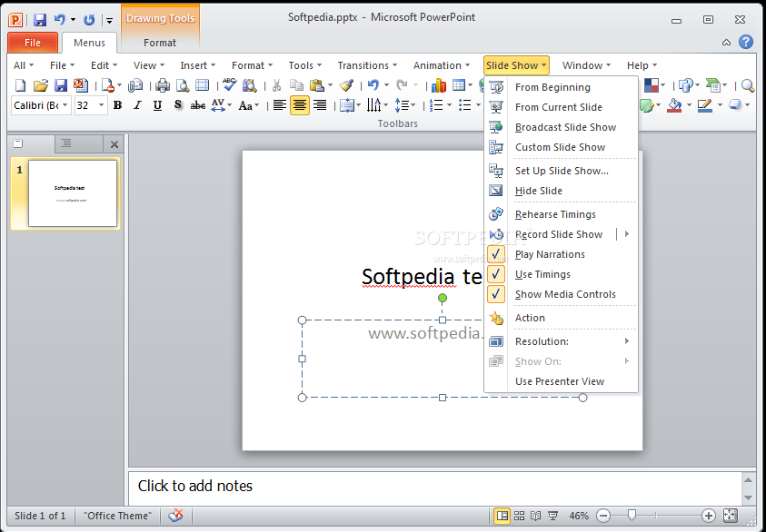Zoom in with the plus button
Viewport: 766px width, 532px height.
709,516
